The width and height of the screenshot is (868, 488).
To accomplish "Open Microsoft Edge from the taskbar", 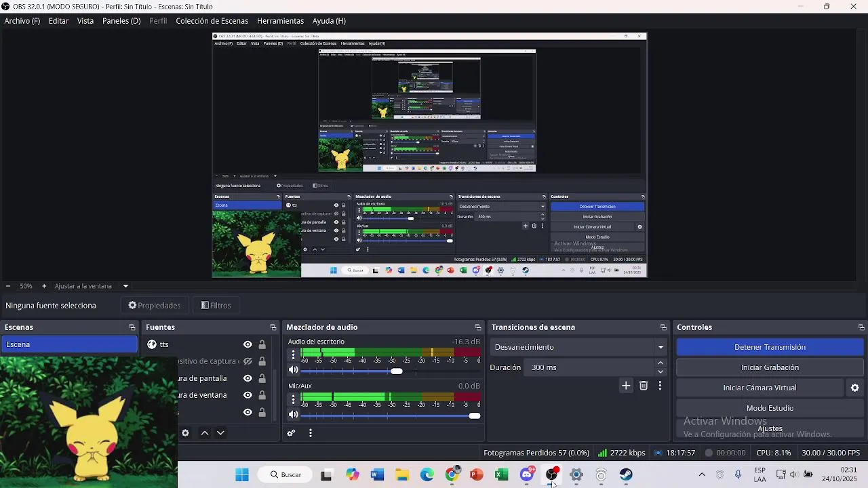I will tap(427, 474).
